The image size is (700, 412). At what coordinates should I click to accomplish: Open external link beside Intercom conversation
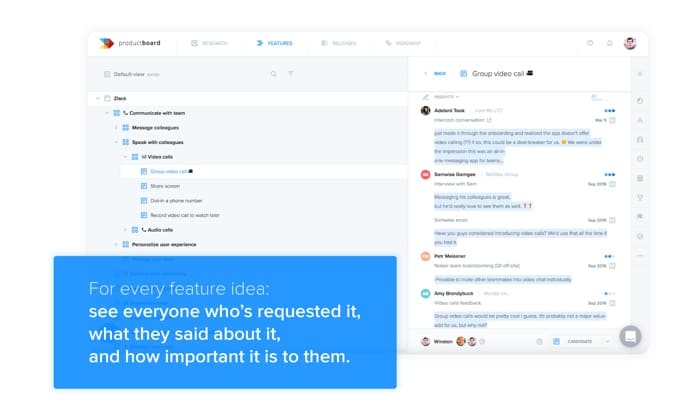click(x=490, y=120)
